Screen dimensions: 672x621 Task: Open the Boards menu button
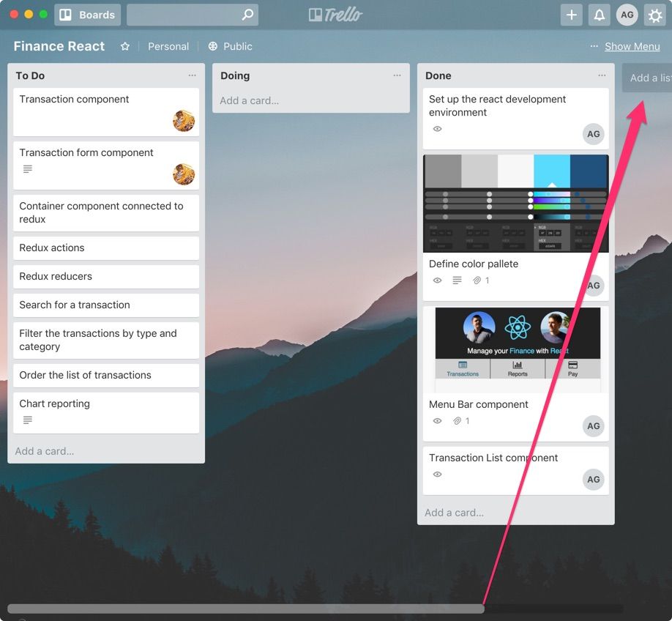(x=87, y=15)
